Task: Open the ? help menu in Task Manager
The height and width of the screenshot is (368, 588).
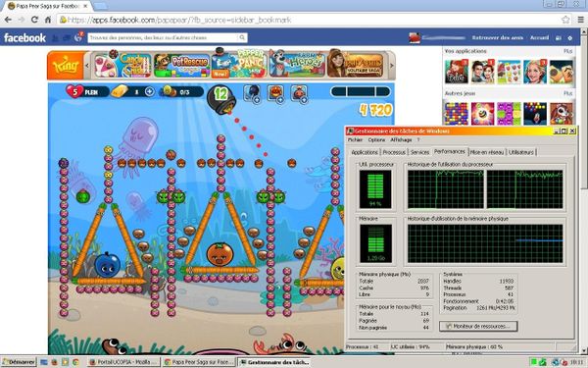Action: pyautogui.click(x=418, y=139)
